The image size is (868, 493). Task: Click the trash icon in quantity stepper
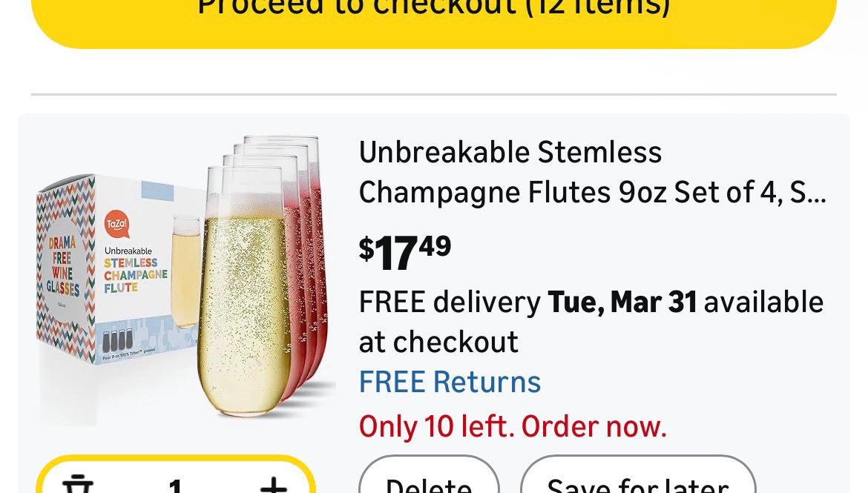pos(77,484)
